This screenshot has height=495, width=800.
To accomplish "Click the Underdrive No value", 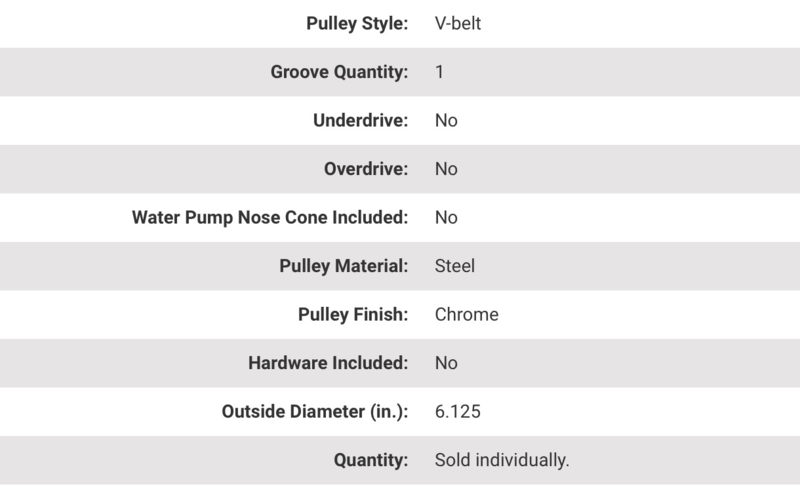I will (x=446, y=120).
